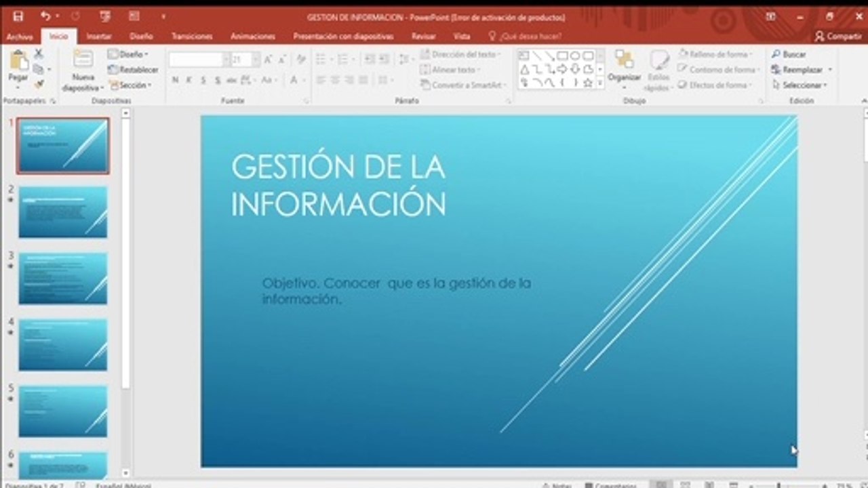Open Relleno de forma color options
Screen dimensions: 868x488
tap(715, 54)
